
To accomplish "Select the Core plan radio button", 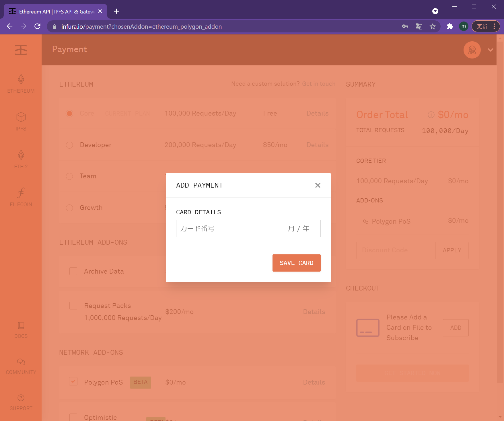I will pos(69,114).
